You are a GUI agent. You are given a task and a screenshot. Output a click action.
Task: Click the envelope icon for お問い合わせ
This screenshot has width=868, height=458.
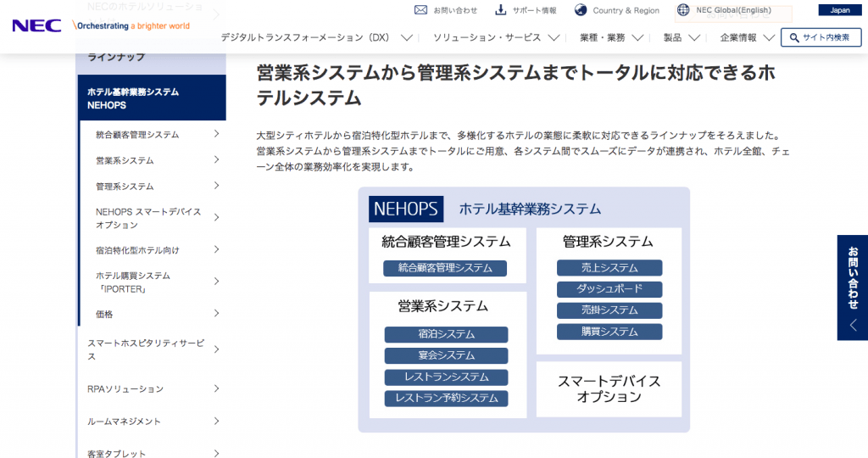(x=420, y=10)
